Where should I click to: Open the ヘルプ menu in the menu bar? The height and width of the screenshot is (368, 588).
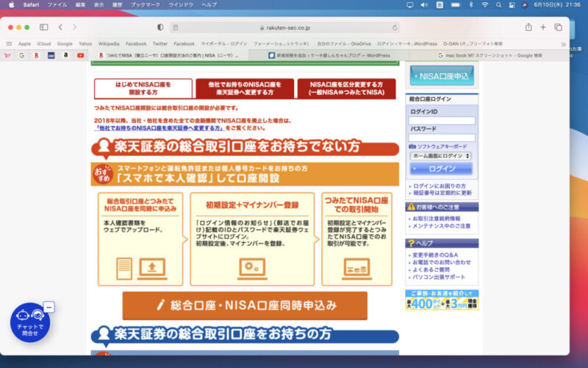pos(209,5)
